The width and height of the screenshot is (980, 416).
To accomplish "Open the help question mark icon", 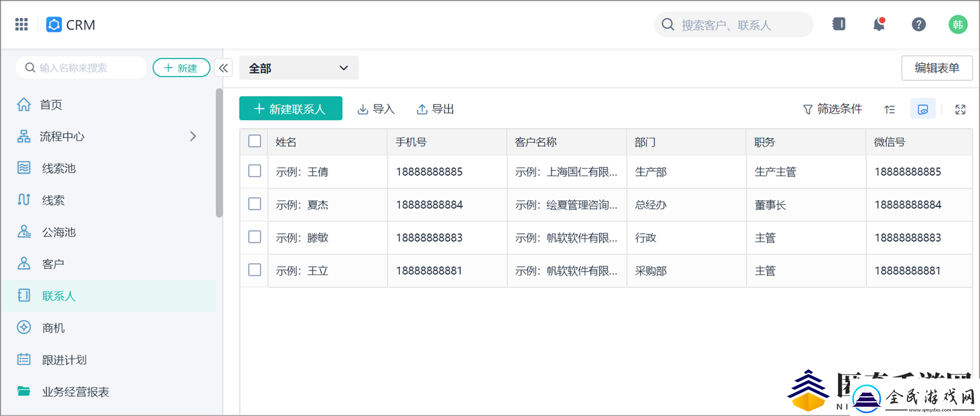I will 919,24.
